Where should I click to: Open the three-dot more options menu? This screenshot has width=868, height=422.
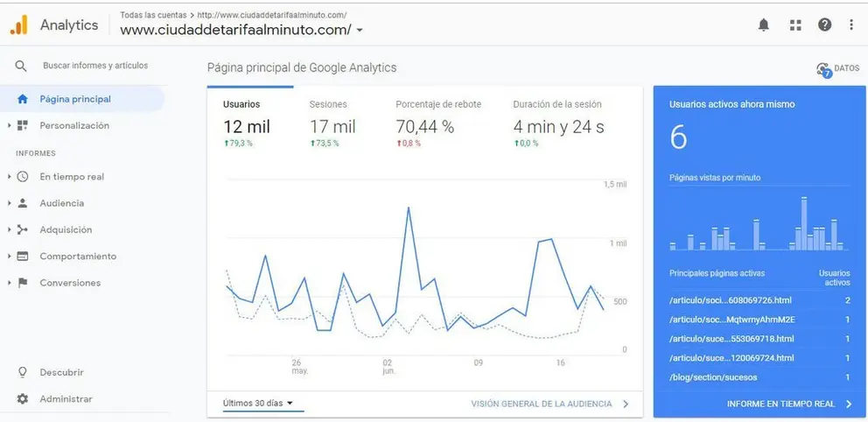click(851, 25)
